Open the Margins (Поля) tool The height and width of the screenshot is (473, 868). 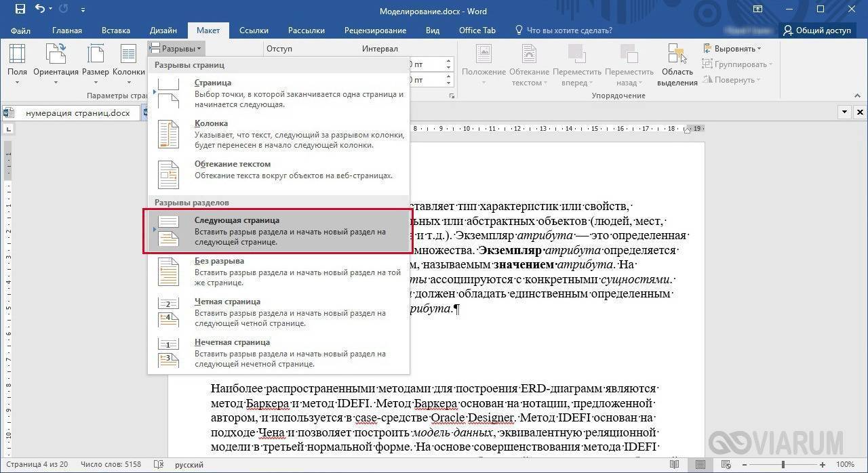point(17,60)
